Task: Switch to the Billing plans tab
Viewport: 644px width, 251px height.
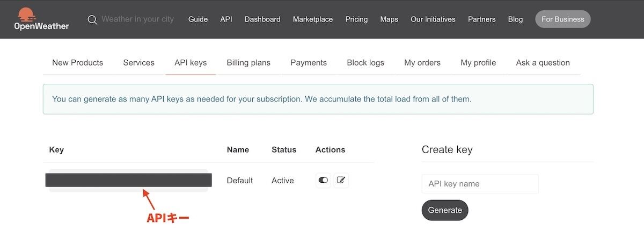Action: [x=248, y=62]
